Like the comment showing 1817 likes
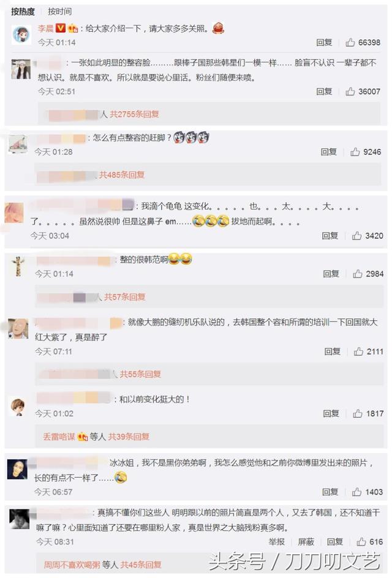 357,413
